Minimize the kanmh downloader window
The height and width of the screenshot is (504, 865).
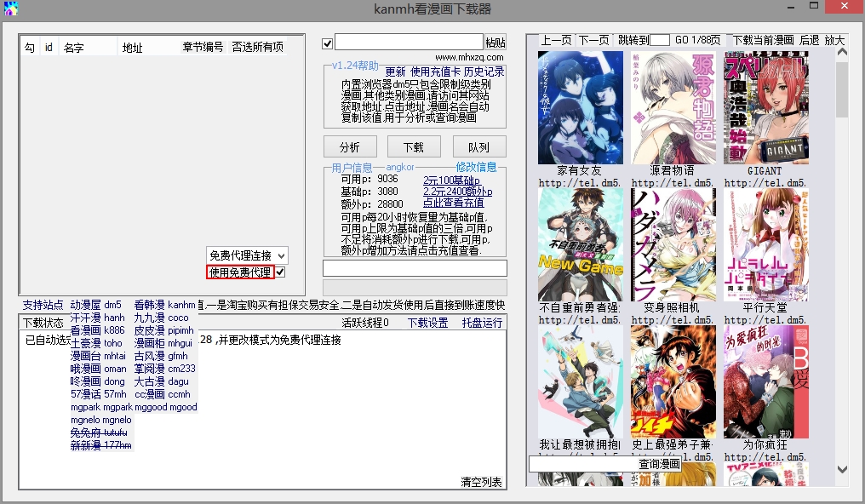[791, 7]
